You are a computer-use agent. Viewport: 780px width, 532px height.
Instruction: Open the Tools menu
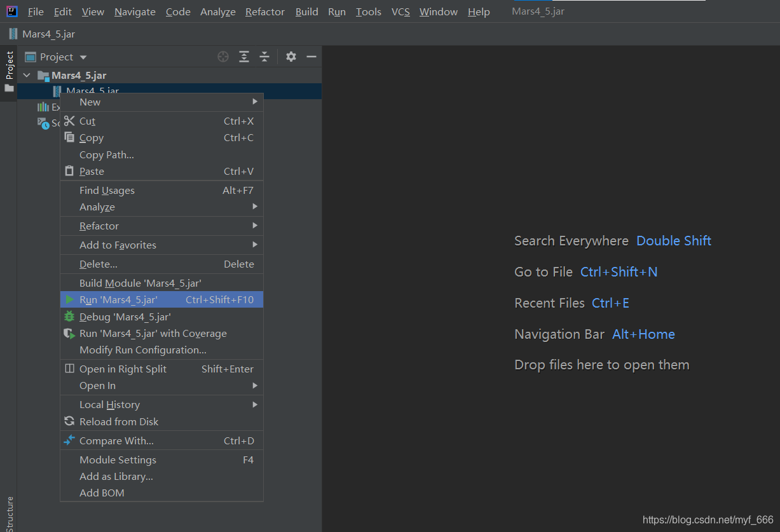tap(369, 11)
